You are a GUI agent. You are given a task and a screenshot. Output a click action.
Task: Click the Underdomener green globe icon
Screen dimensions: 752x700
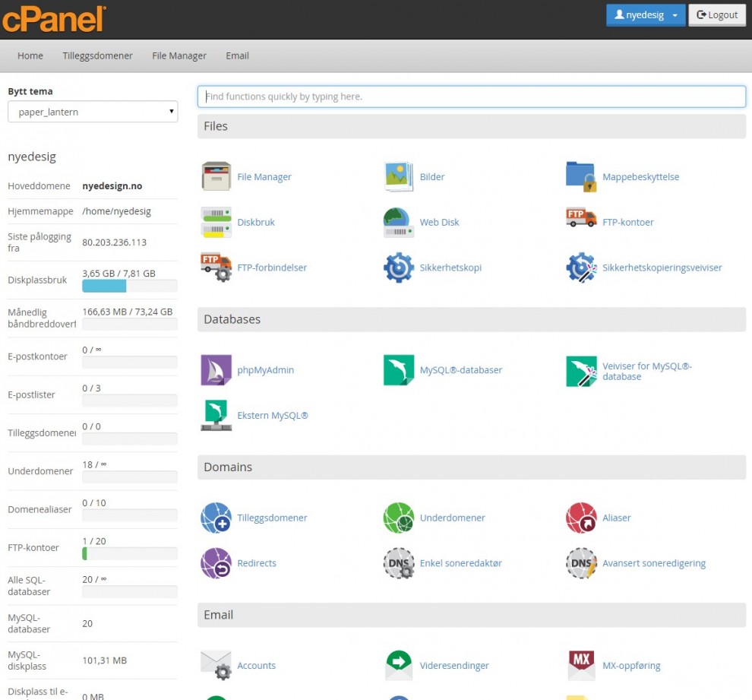(399, 518)
